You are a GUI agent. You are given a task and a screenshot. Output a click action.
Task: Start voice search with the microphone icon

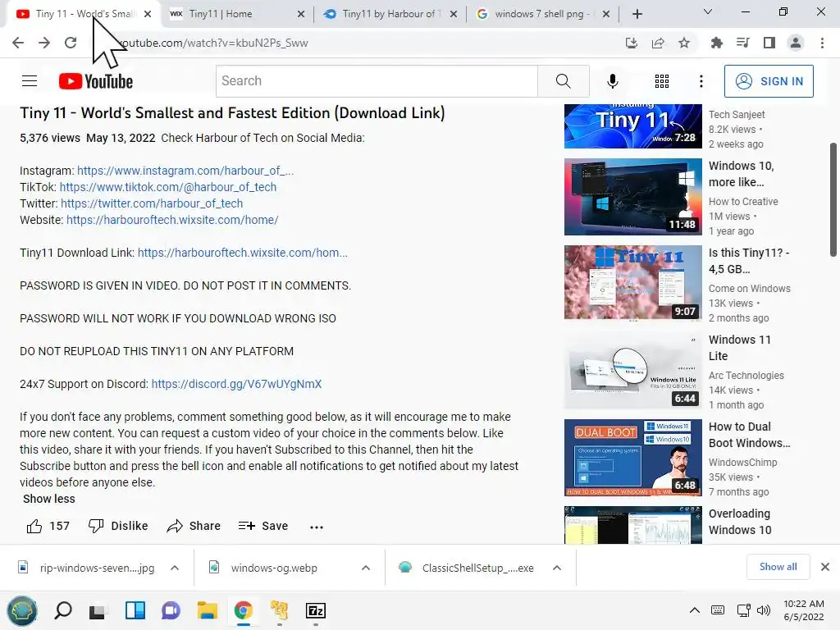point(612,81)
